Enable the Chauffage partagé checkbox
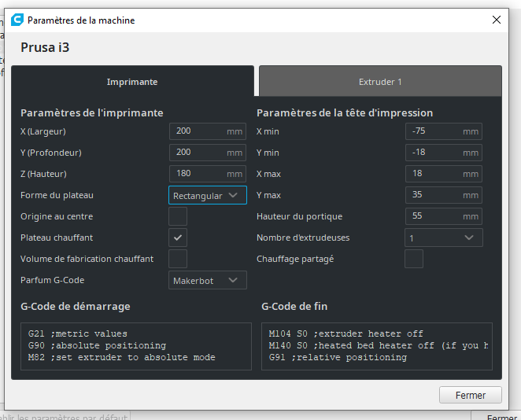 pyautogui.click(x=414, y=259)
